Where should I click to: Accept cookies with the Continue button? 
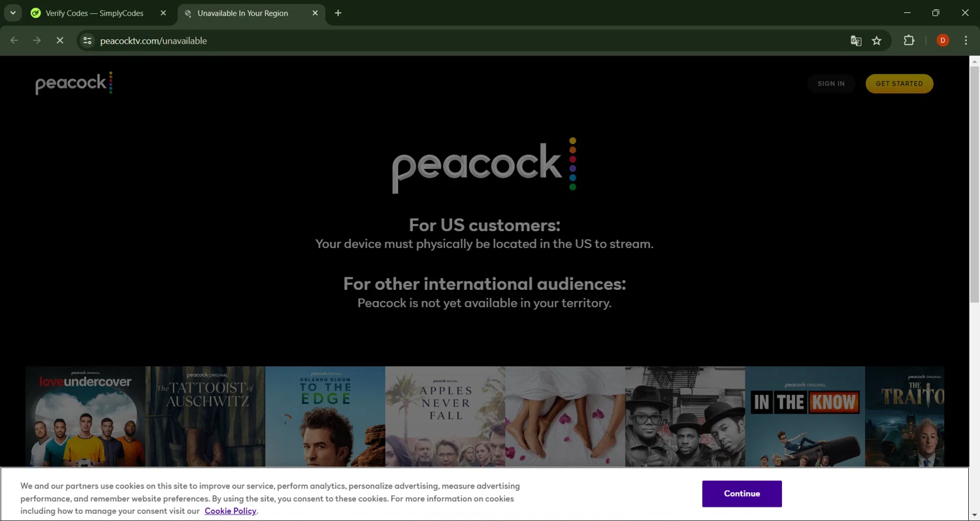(742, 494)
